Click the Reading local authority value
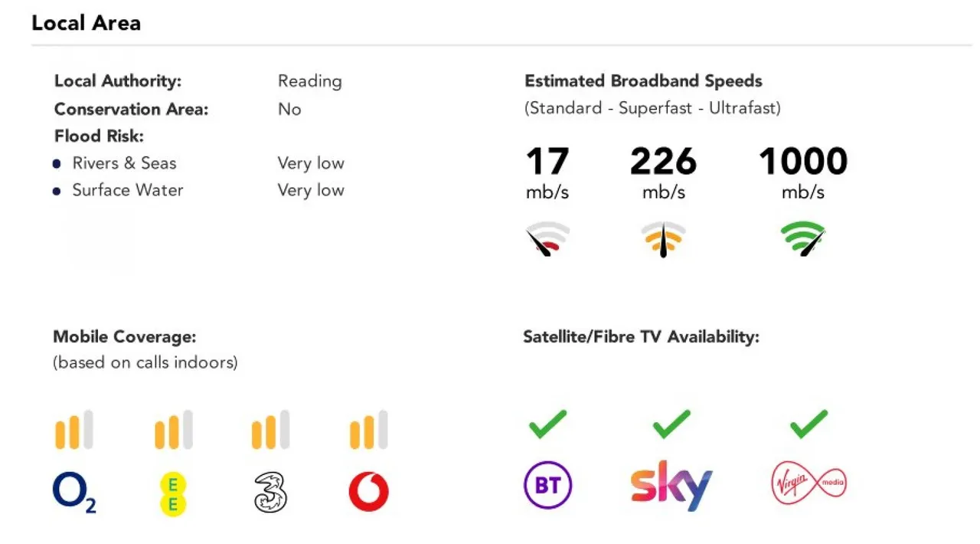 pos(309,81)
